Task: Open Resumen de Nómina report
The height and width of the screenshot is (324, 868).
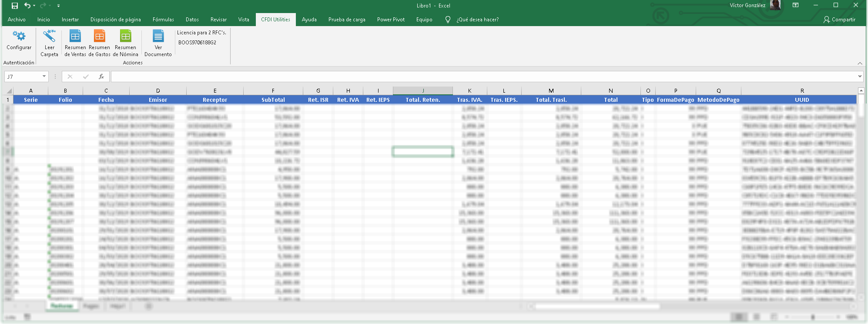Action: click(x=126, y=36)
